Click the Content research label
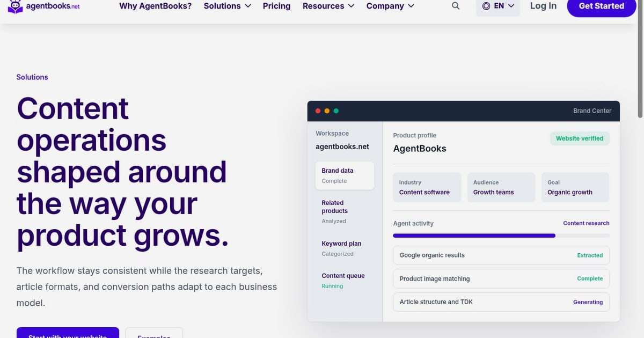This screenshot has width=644, height=338. (x=586, y=223)
